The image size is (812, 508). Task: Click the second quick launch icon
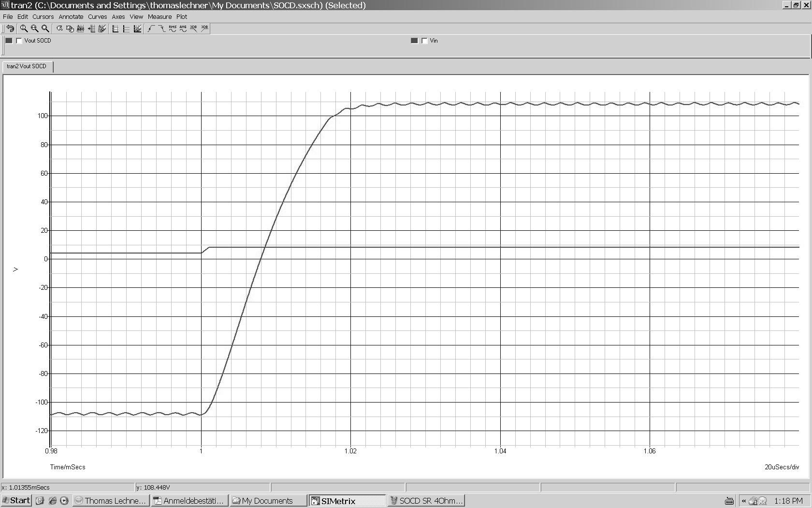click(x=52, y=501)
